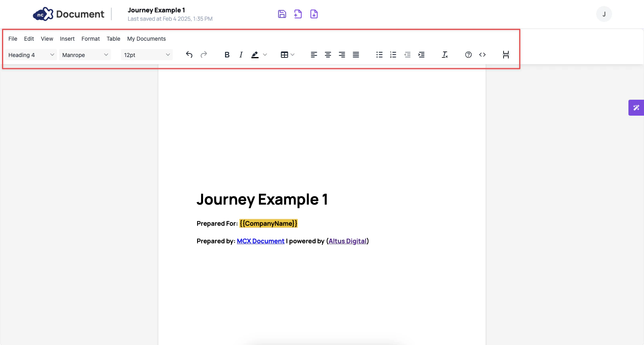
Task: Click the document title in header
Action: (156, 10)
